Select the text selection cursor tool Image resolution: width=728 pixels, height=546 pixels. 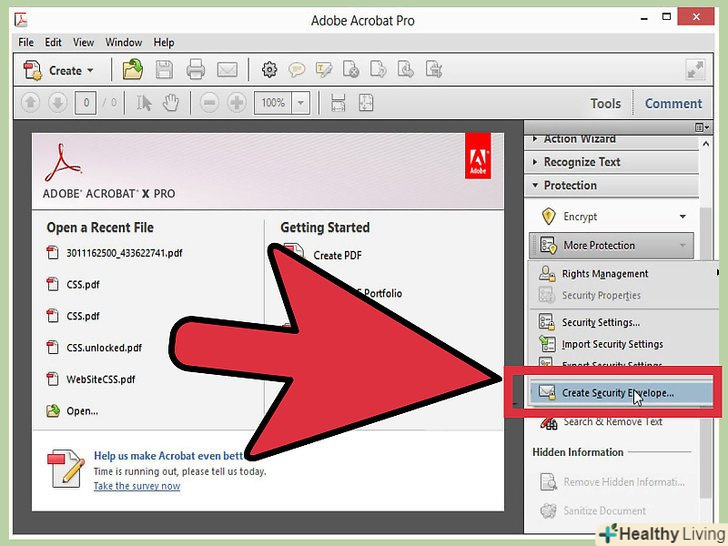tap(143, 103)
